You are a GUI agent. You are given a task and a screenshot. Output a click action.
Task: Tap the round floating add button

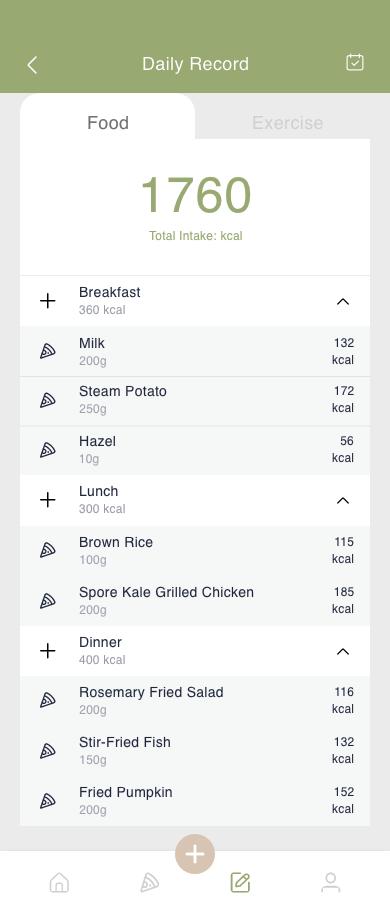coord(195,854)
